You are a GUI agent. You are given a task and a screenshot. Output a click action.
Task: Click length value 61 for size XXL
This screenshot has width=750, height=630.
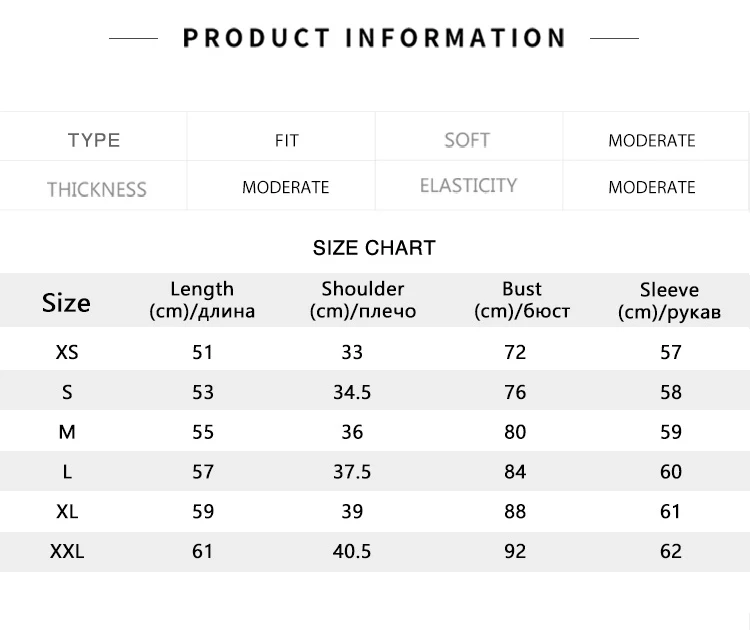[x=202, y=551]
